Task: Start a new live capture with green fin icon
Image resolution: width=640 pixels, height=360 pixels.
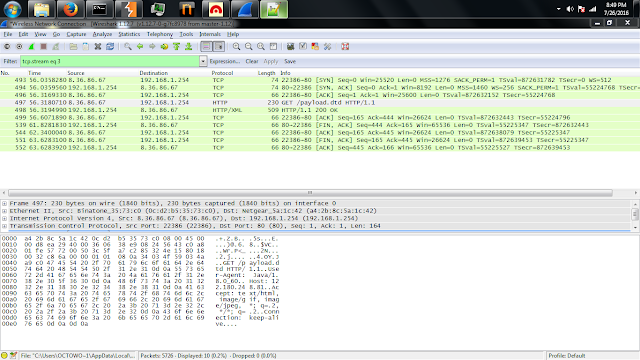Action: point(31,47)
